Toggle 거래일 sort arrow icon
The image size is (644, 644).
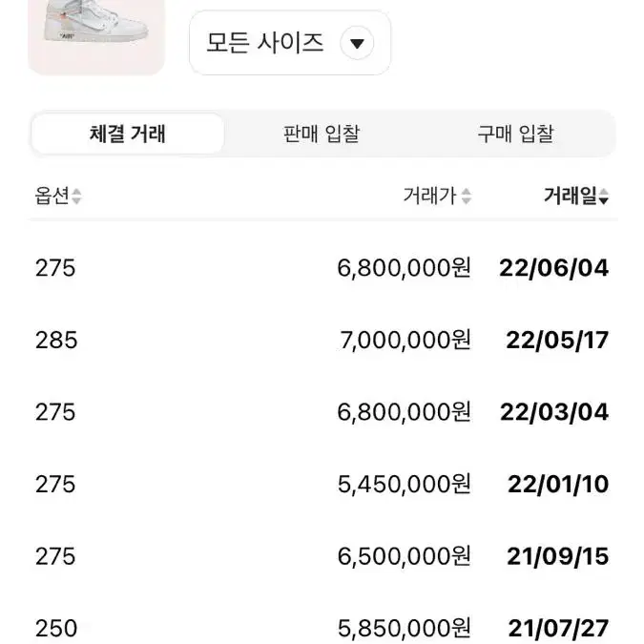603,196
